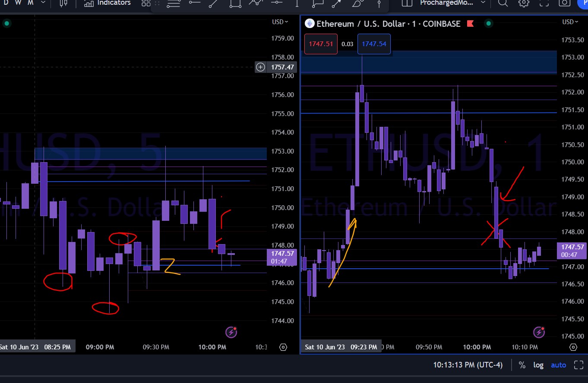Select the M monthly timeframe

(30, 3)
